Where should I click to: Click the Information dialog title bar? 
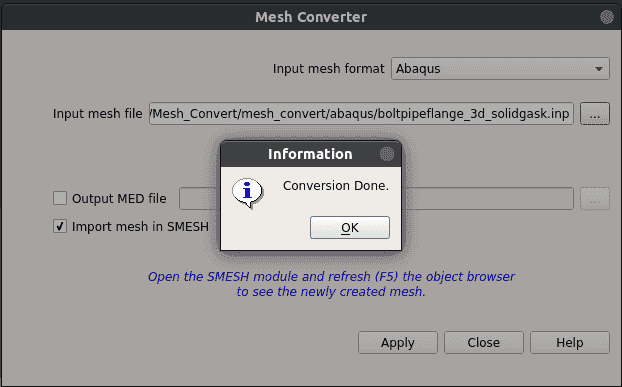tap(311, 154)
